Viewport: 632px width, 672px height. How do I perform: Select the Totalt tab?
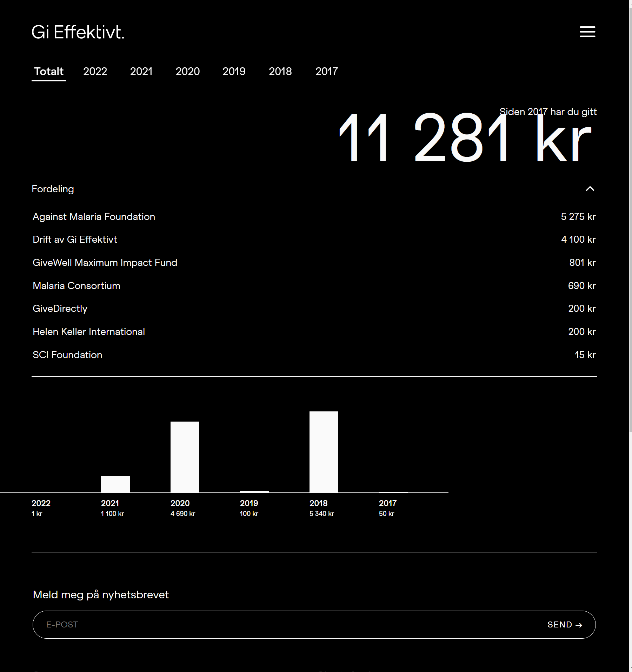pyautogui.click(x=48, y=71)
